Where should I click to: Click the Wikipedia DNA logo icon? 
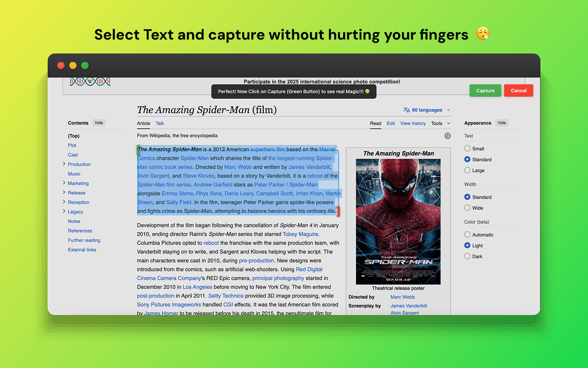[x=90, y=82]
